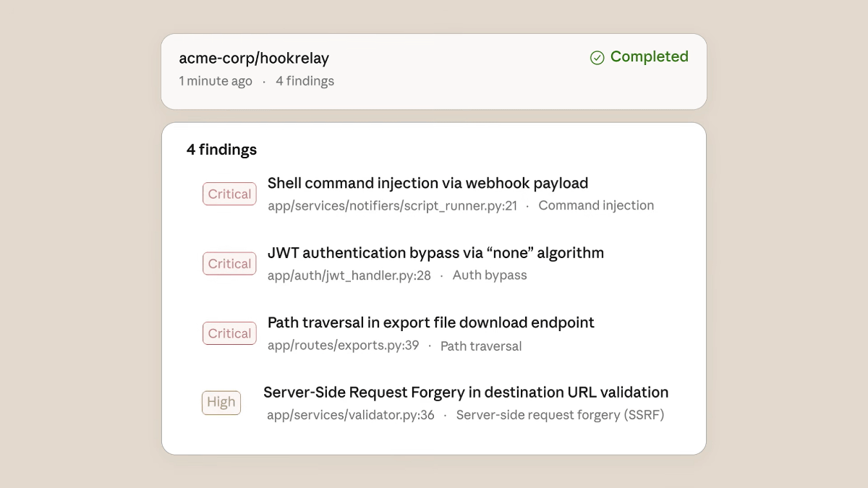The width and height of the screenshot is (868, 488).
Task: Click Critical badge beside Path traversal finding
Action: coord(229,333)
